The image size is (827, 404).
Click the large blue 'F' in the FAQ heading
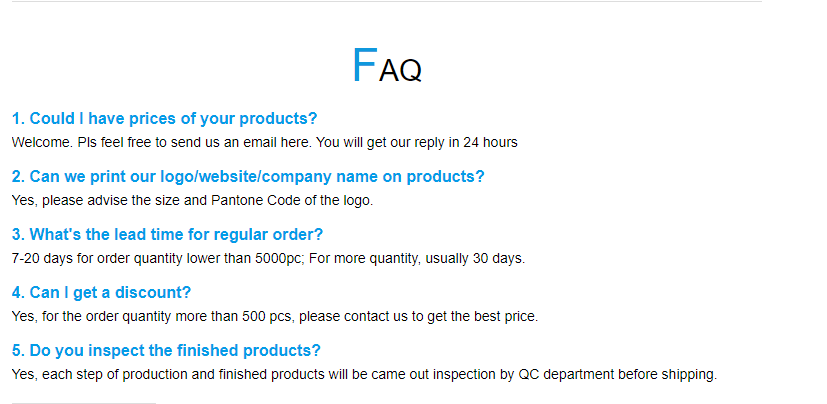[364, 65]
